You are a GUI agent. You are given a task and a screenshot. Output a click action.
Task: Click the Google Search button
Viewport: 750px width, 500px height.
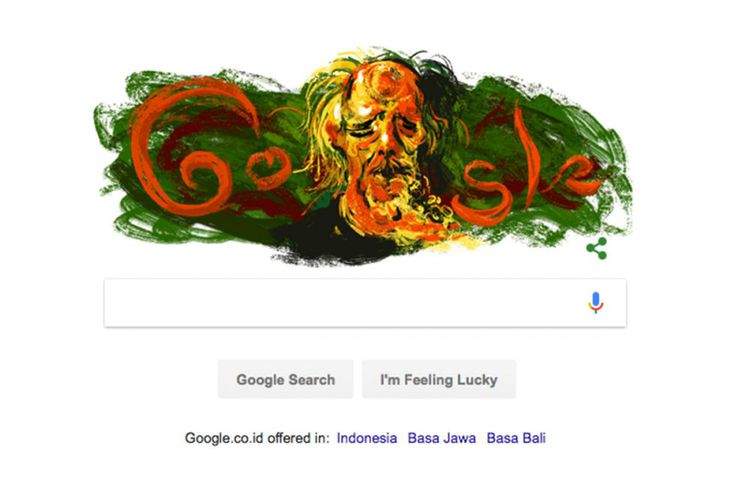coord(286,379)
